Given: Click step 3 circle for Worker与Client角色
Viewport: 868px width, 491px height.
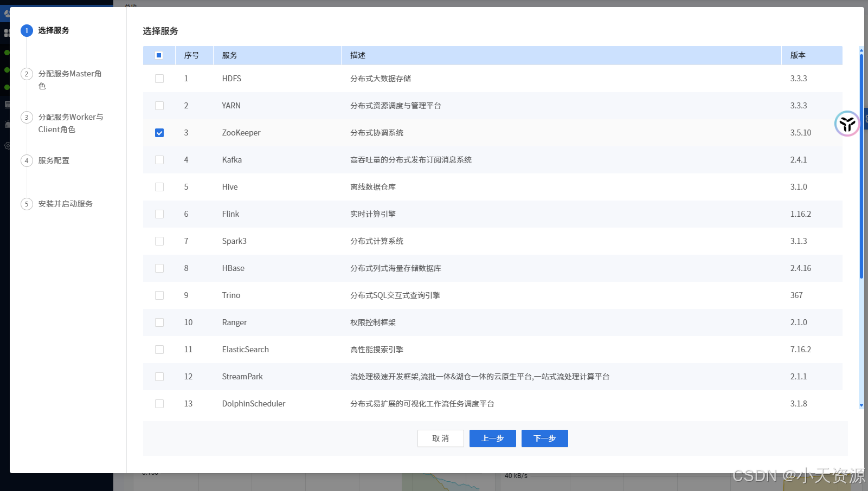Looking at the screenshot, I should coord(27,118).
